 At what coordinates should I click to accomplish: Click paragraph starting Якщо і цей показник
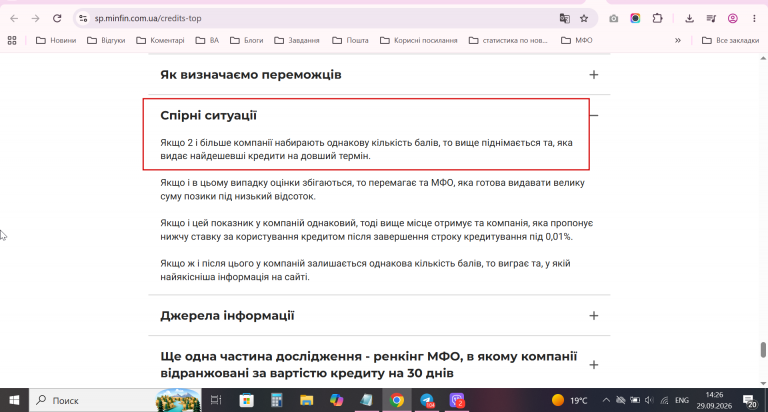pyautogui.click(x=377, y=230)
